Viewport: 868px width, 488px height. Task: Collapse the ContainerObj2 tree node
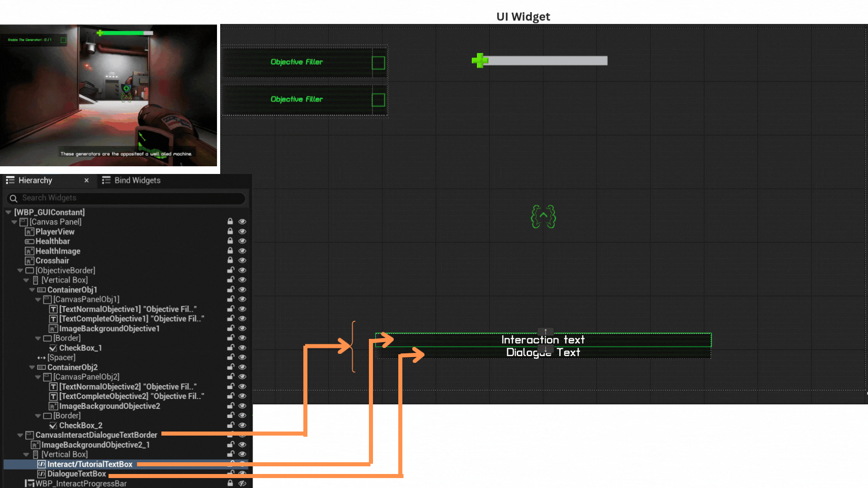(32, 367)
